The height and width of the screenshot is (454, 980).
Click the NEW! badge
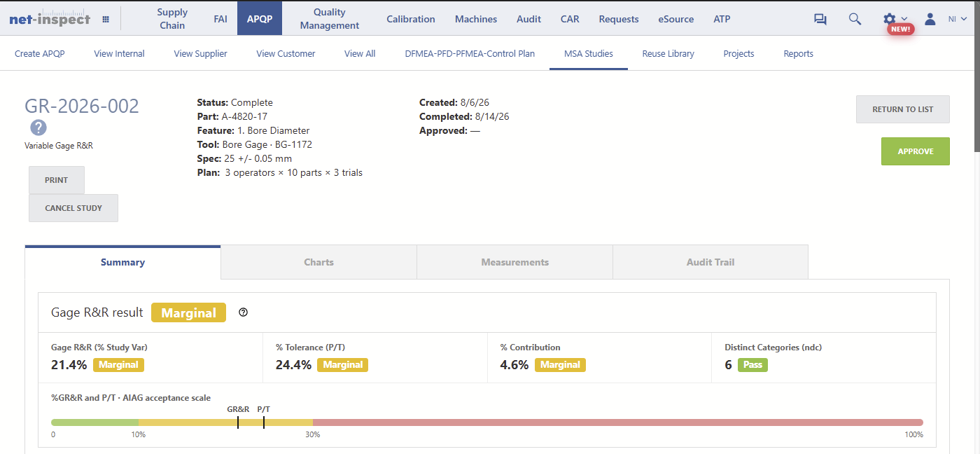pyautogui.click(x=900, y=29)
